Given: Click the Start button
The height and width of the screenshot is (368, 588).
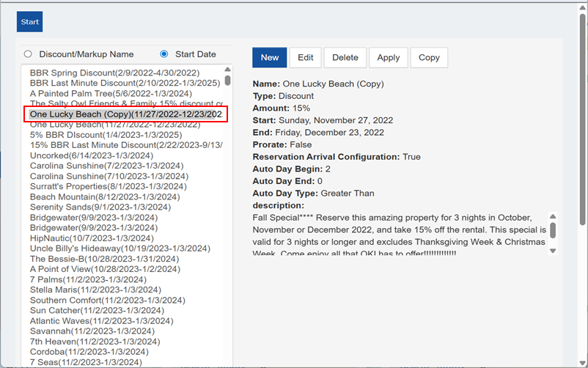Looking at the screenshot, I should coord(30,22).
